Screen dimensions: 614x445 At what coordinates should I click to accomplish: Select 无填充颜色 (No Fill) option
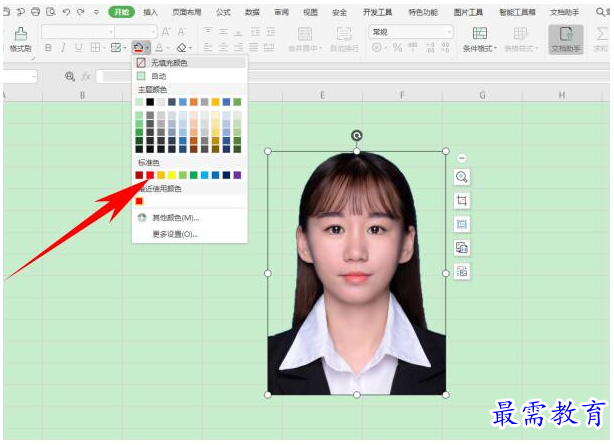190,63
